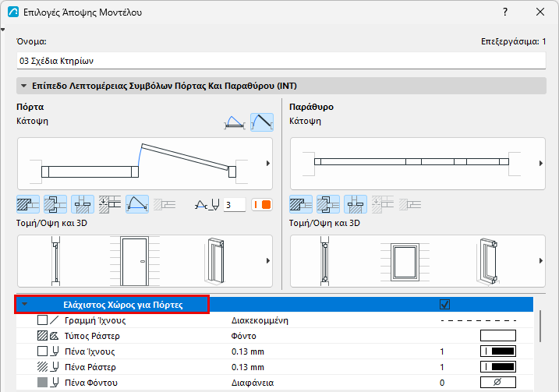
Task: Click the hatch box on Πένα Ράστερ row
Action: pyautogui.click(x=42, y=367)
